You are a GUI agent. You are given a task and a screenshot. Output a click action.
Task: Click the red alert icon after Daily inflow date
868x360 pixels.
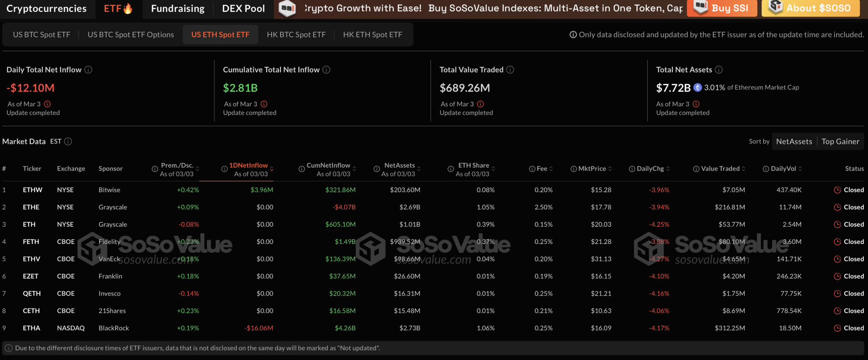pyautogui.click(x=47, y=104)
